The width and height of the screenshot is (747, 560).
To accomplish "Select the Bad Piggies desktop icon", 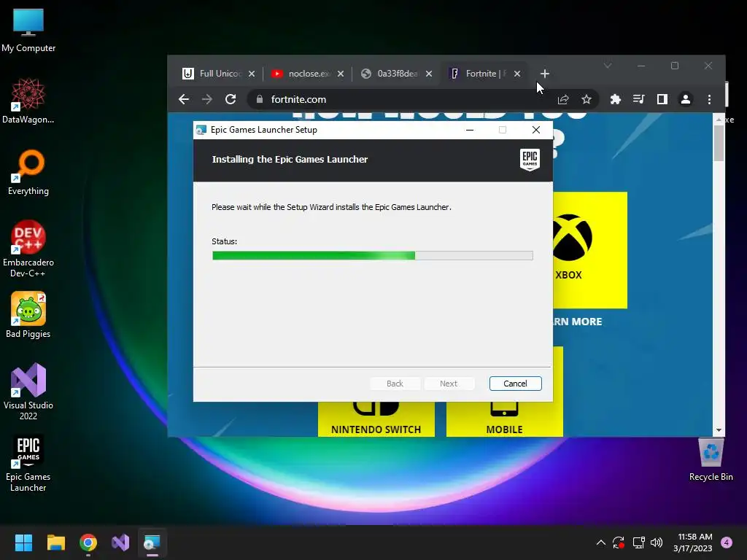I will [x=28, y=315].
